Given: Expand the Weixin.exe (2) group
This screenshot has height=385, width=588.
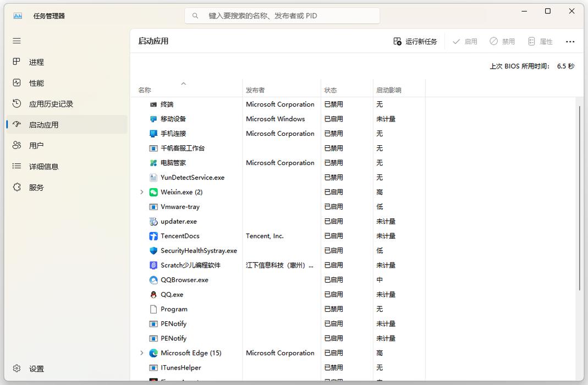Looking at the screenshot, I should coord(142,192).
